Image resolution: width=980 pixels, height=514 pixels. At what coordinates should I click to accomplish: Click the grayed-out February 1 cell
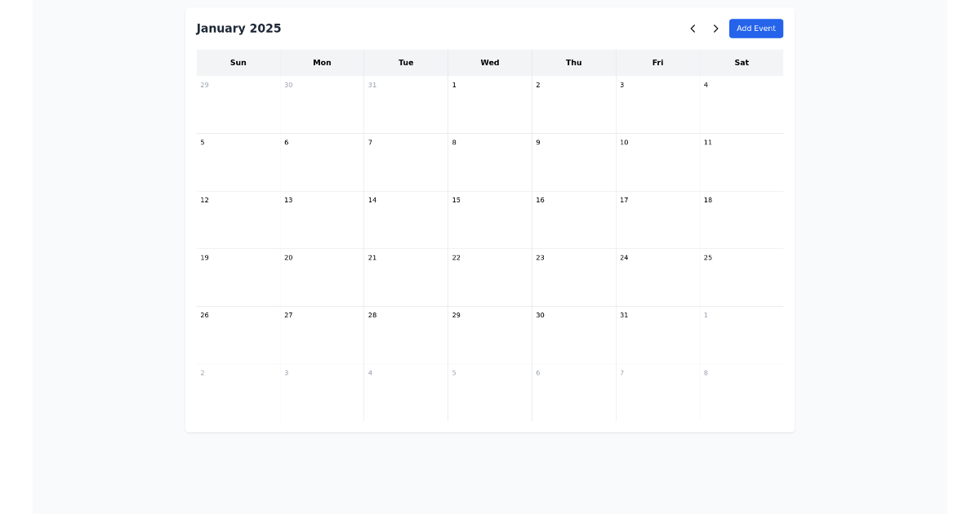[x=742, y=335]
